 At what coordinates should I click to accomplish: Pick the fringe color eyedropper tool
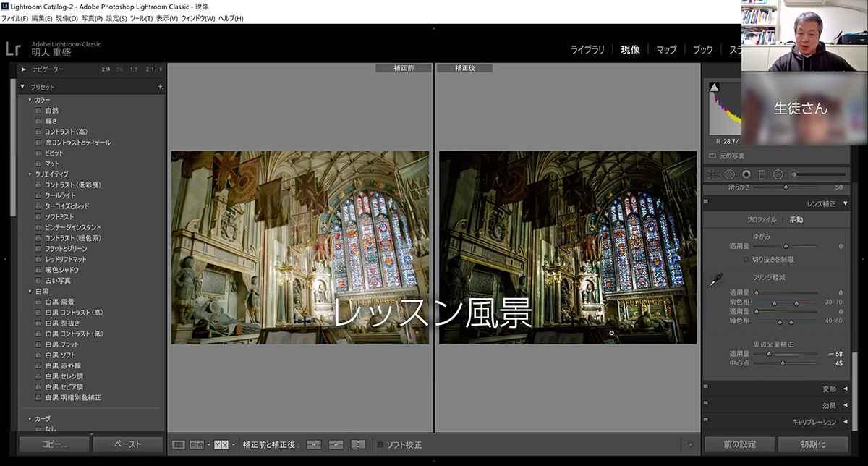click(x=716, y=280)
